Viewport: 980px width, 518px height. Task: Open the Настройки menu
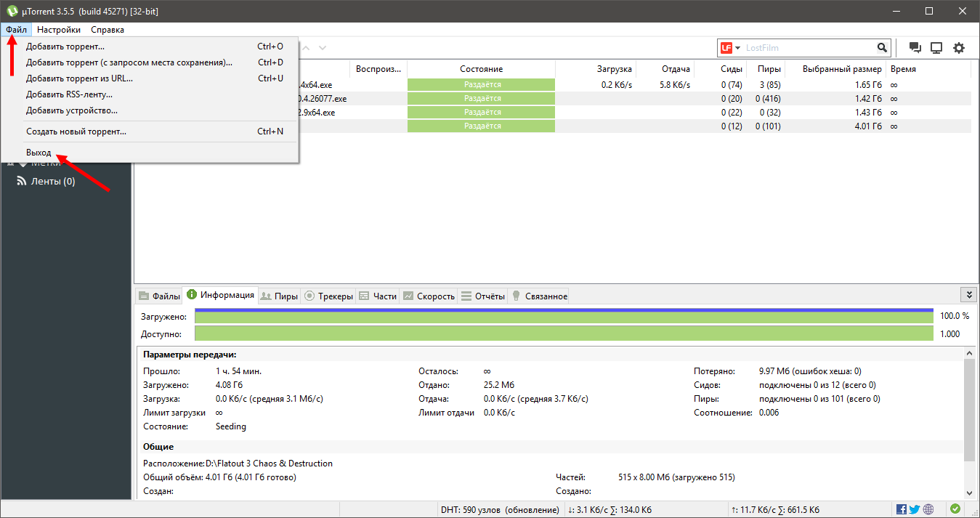pyautogui.click(x=59, y=30)
